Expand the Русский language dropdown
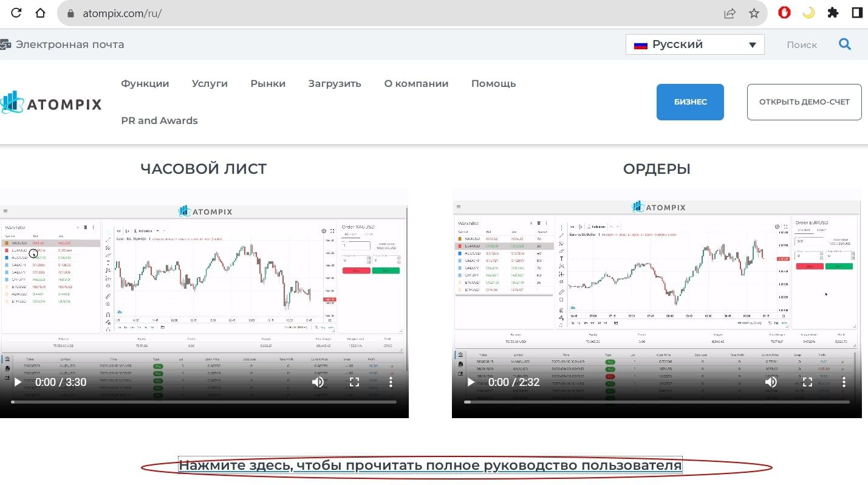 coord(695,44)
